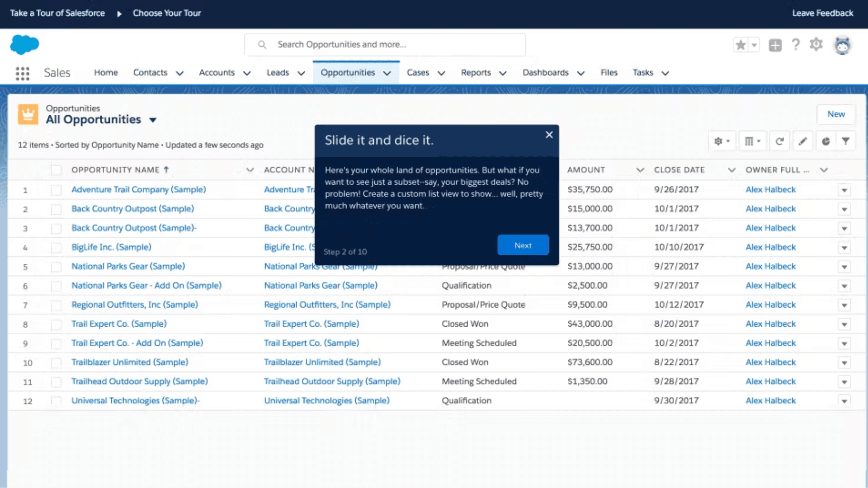Expand the Dashboards tab chevron

(x=581, y=73)
